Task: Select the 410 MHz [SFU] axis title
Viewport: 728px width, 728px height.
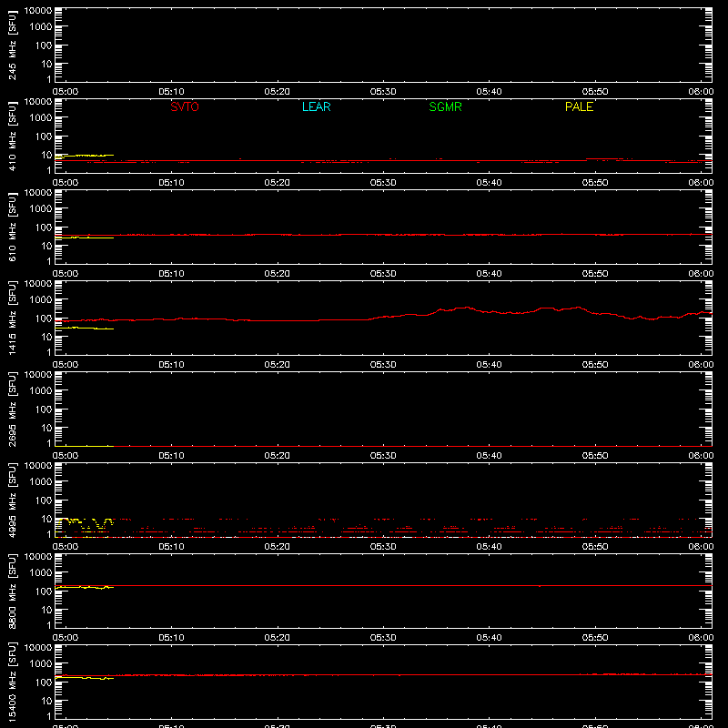Action: point(12,136)
